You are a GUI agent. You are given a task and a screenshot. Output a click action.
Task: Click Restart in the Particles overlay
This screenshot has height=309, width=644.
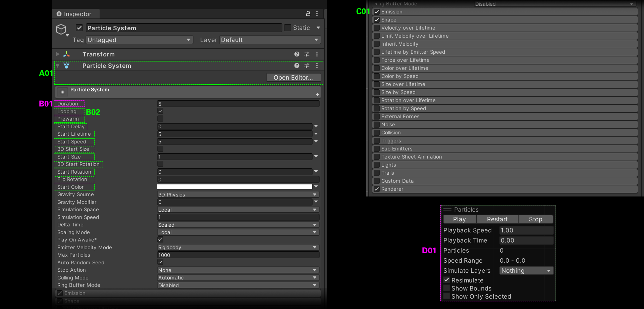point(497,219)
